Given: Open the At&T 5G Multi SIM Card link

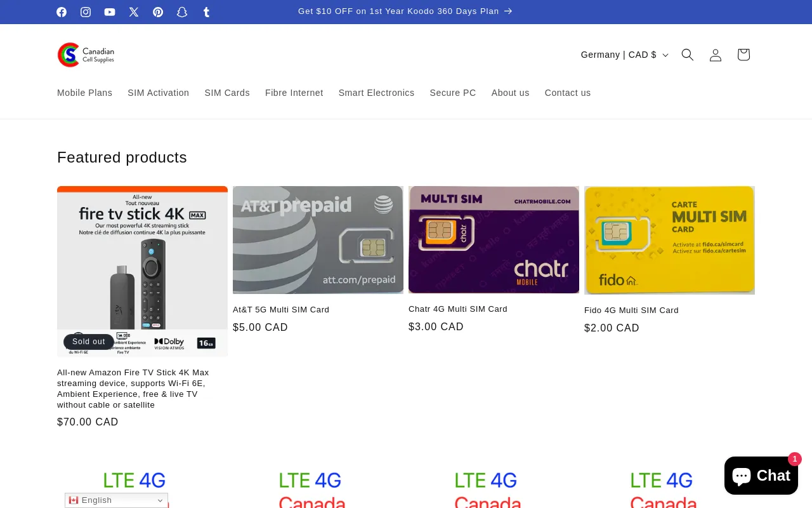Looking at the screenshot, I should point(281,310).
